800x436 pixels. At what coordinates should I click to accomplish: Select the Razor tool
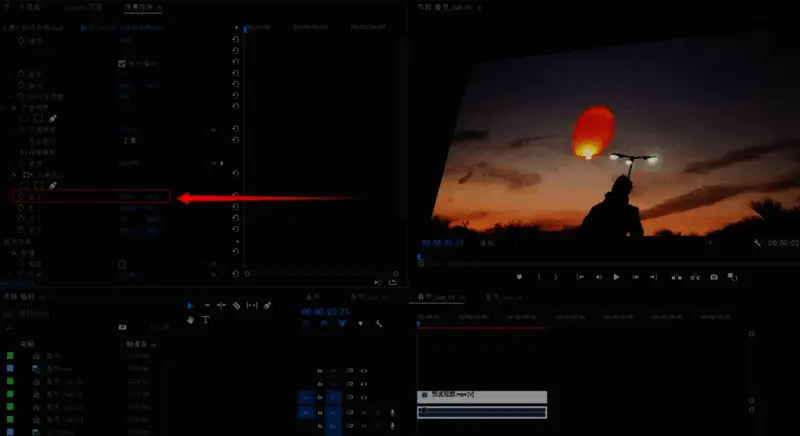pyautogui.click(x=237, y=305)
